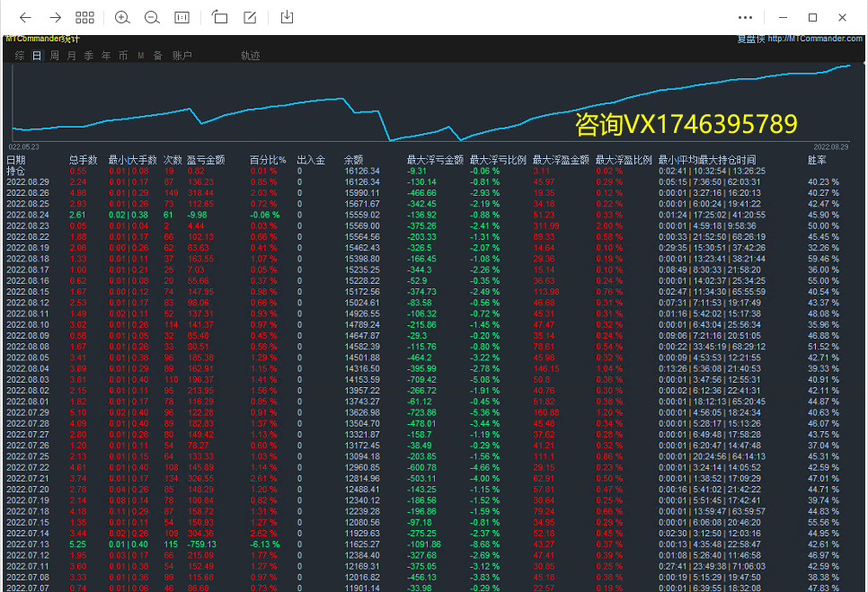Screen dimensions: 868x592
Task: Click the 12384.40 balance cell
Action: pos(362,555)
